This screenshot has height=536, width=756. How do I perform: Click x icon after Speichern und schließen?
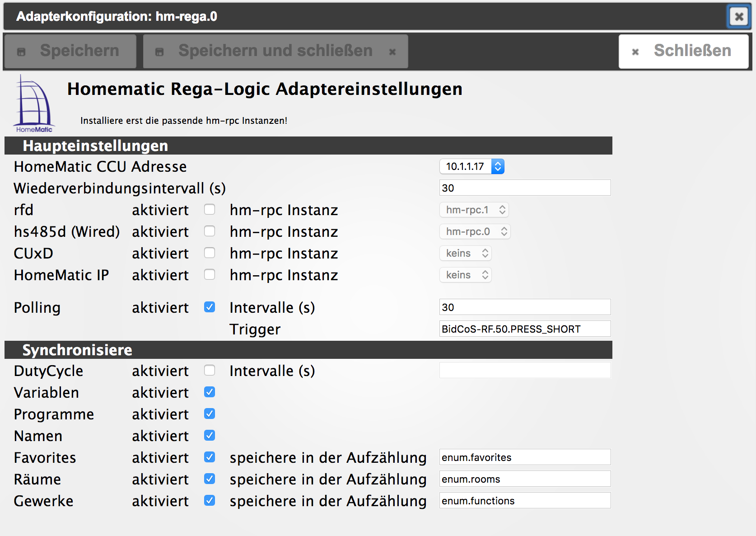click(392, 52)
